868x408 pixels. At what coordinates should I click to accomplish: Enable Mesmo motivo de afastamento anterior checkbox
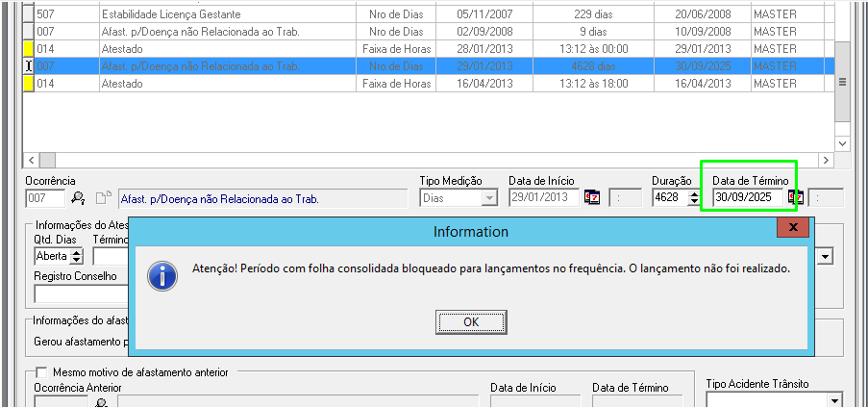(41, 371)
